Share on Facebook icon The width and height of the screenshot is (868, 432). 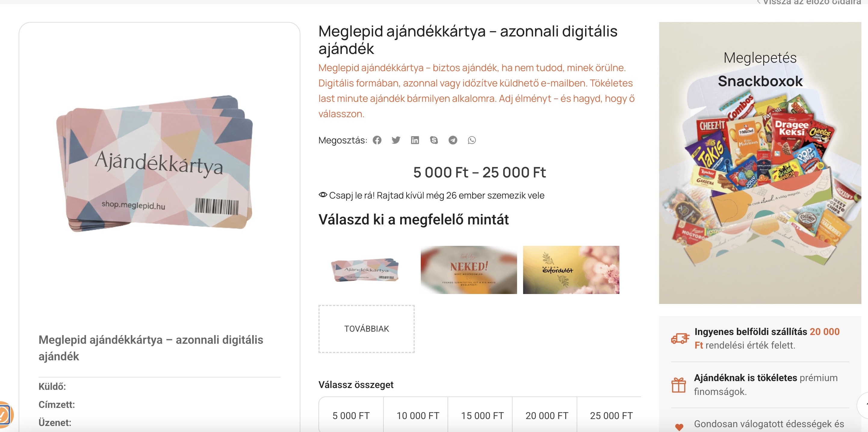point(377,140)
